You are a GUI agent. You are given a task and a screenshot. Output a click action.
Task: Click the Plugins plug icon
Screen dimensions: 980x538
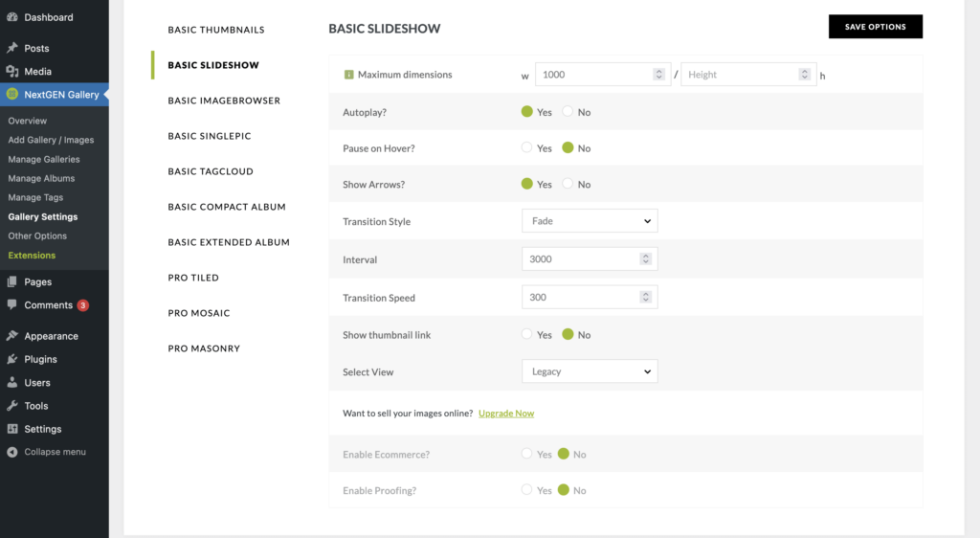click(x=11, y=359)
